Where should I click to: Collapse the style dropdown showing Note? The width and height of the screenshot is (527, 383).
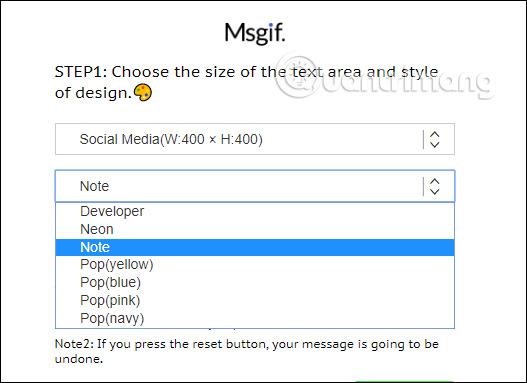coord(255,186)
